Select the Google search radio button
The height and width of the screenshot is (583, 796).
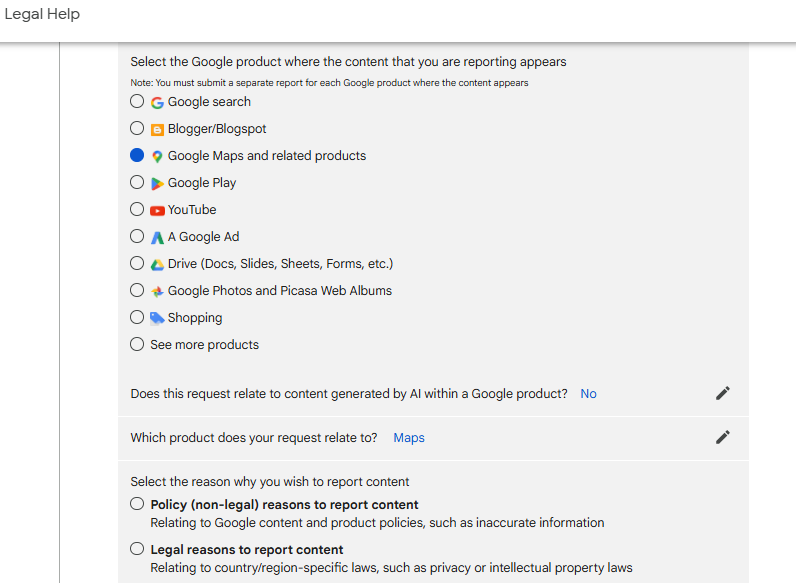tap(137, 101)
